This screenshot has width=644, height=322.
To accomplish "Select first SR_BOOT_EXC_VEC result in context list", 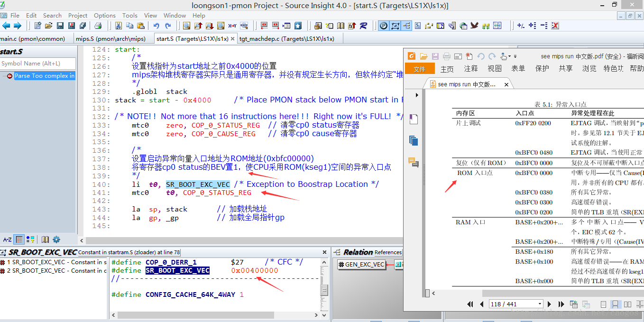I will click(54, 262).
